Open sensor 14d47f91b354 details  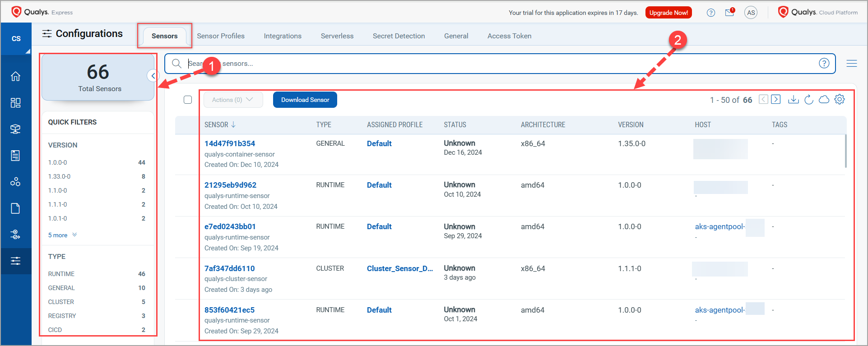coord(230,143)
